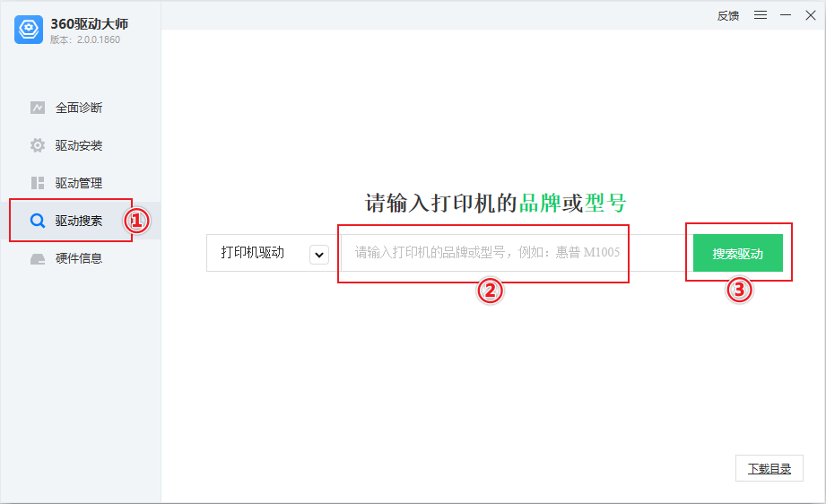826x504 pixels.
Task: Open the 打印机驱动 combo box
Action: [271, 253]
